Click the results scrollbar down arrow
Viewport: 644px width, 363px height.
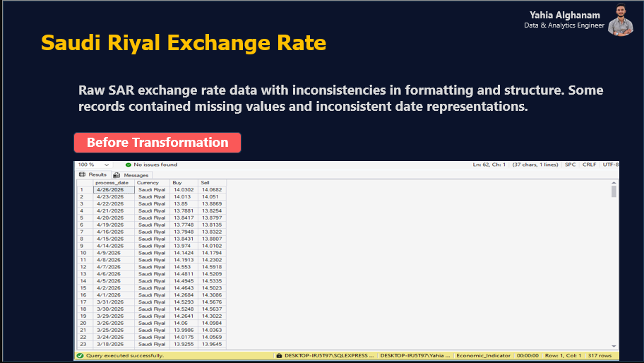(x=614, y=346)
